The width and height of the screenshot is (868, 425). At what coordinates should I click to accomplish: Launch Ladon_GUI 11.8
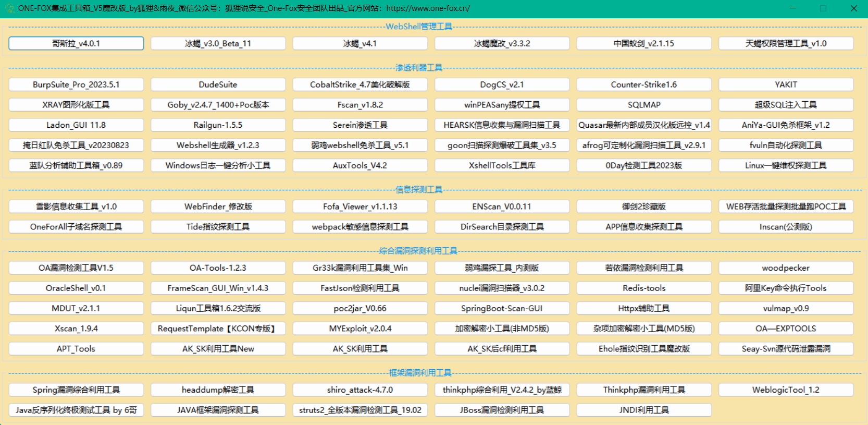[76, 125]
